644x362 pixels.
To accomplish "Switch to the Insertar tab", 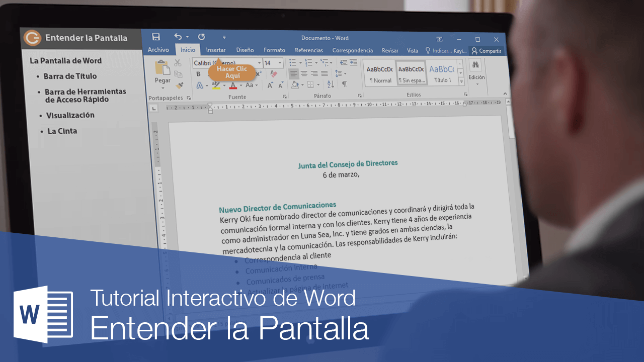I will [216, 50].
